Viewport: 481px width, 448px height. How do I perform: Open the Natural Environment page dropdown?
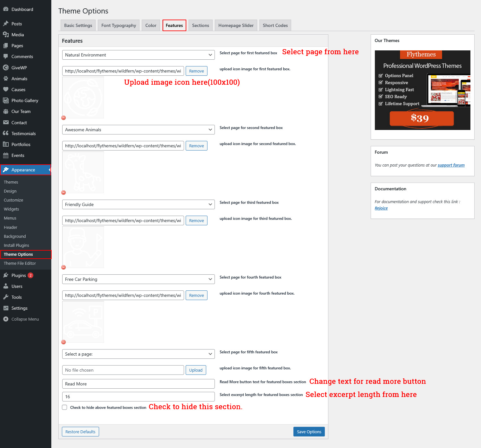(138, 55)
